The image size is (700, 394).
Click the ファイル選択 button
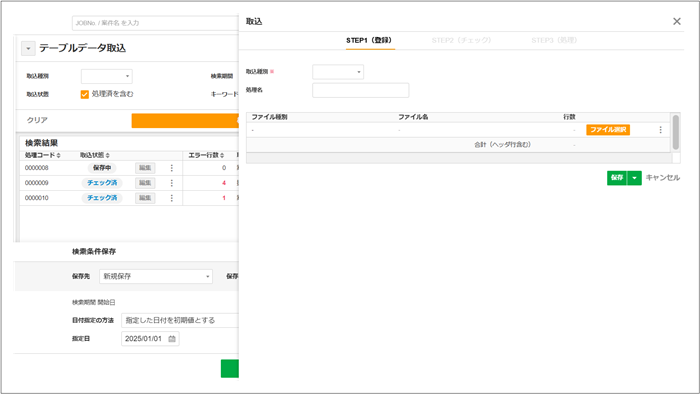608,130
